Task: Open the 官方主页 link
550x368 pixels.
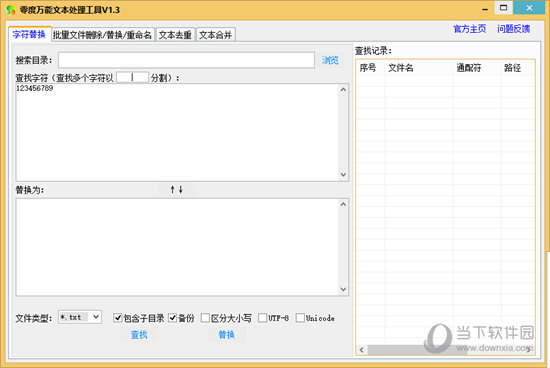Action: [x=470, y=29]
